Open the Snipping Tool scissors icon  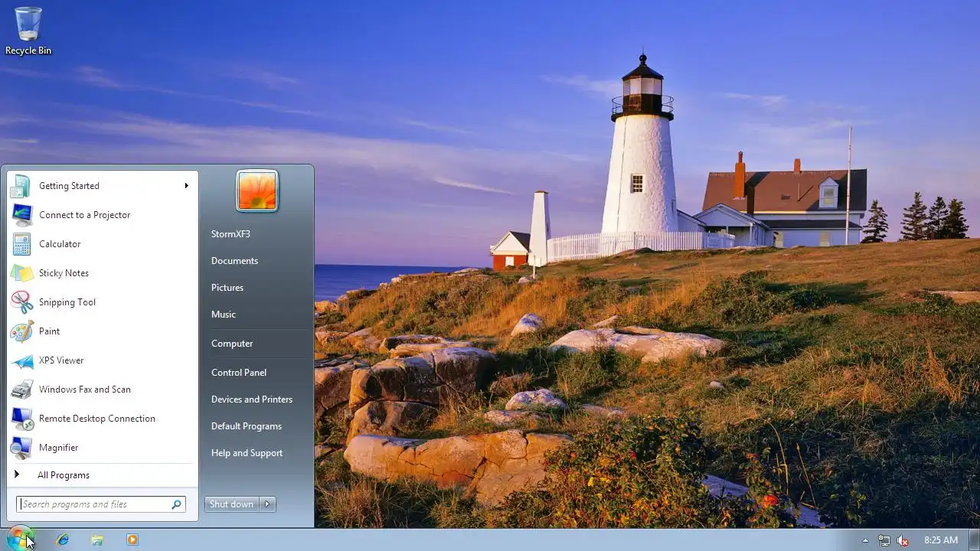21,302
